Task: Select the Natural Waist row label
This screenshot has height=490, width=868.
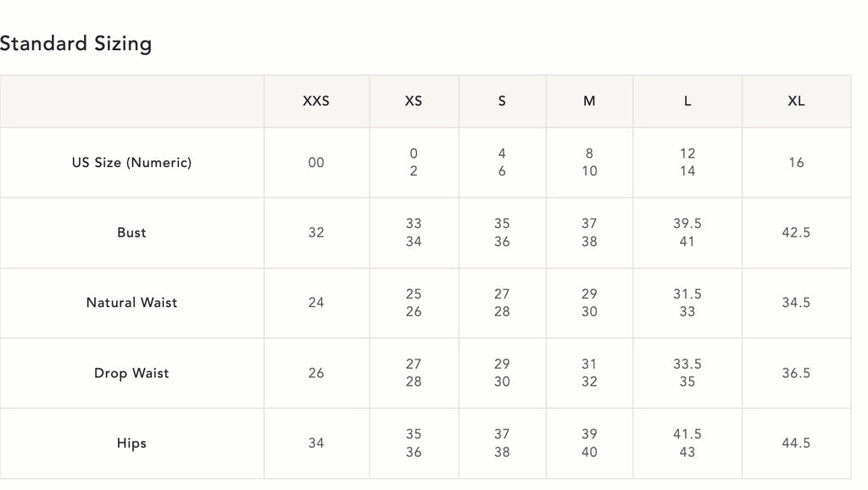Action: pos(131,303)
